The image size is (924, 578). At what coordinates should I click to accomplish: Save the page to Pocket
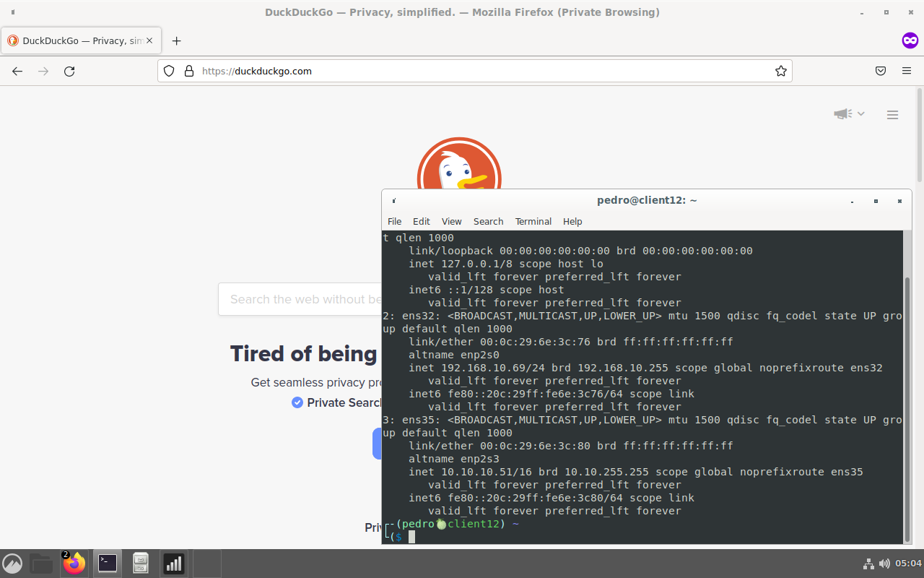881,71
